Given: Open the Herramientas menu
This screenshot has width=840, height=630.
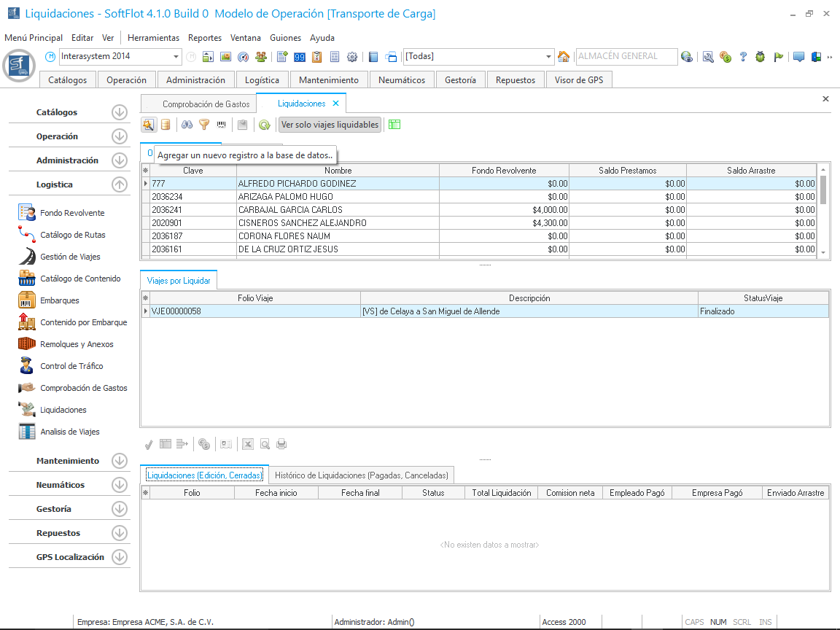Looking at the screenshot, I should [153, 38].
